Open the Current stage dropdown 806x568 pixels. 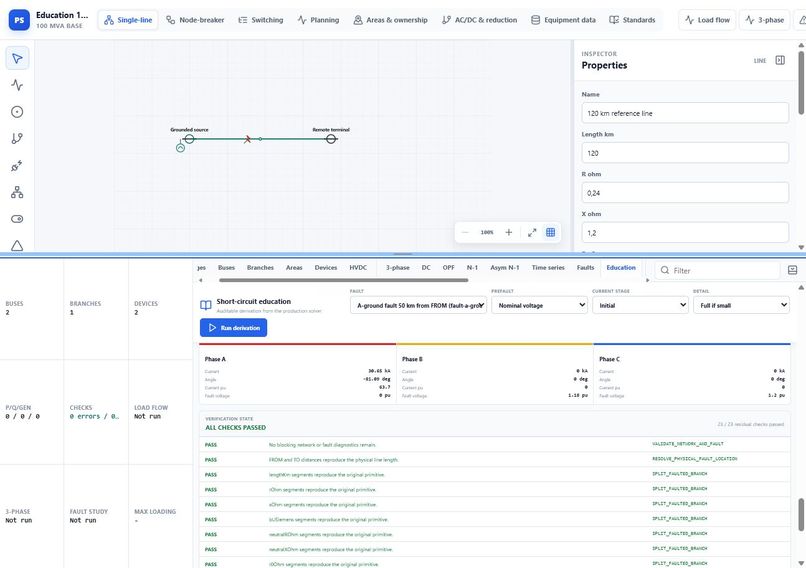coord(640,305)
